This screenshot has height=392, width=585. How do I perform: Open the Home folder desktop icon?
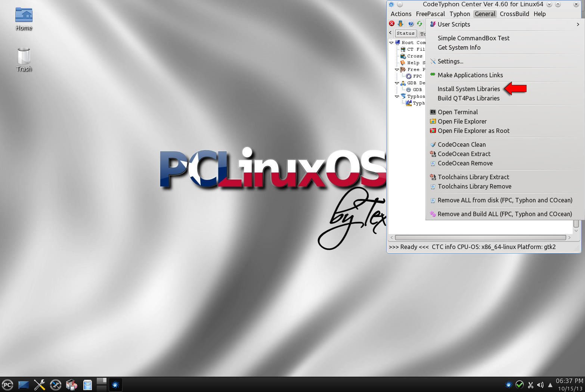click(24, 19)
